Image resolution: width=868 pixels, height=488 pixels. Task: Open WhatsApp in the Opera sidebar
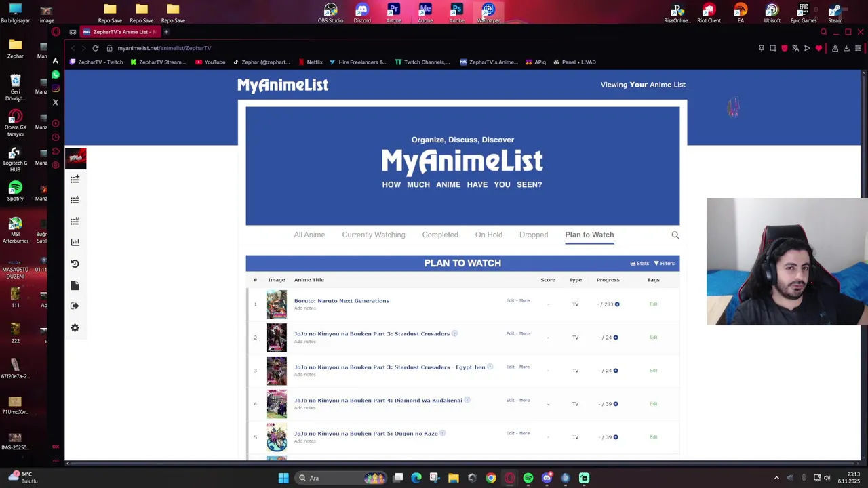pos(56,75)
